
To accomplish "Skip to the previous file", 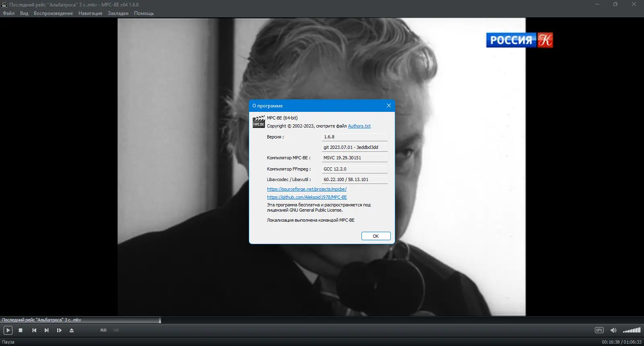I will pos(34,330).
